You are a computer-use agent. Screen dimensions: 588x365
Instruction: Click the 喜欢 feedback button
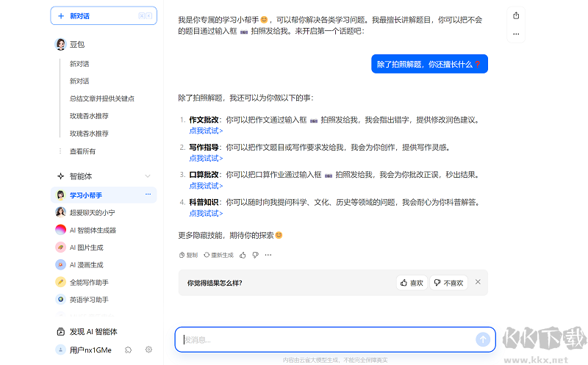[x=412, y=283]
